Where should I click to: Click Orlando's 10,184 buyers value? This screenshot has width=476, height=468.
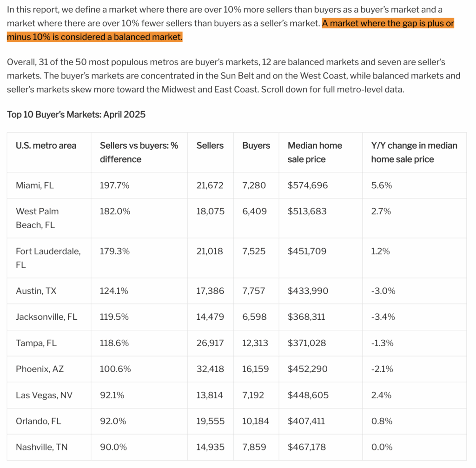point(256,421)
